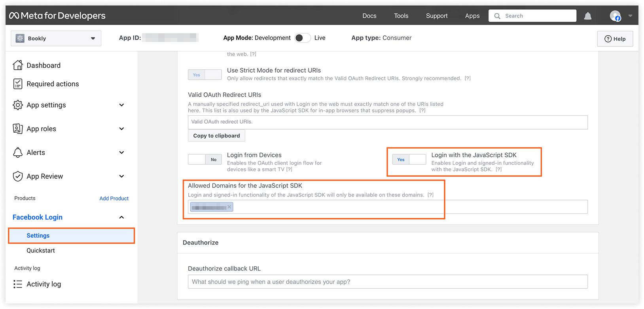The height and width of the screenshot is (309, 644).
Task: Open help tooltip for Valid OAuth Redirect URIs
Action: tap(422, 111)
